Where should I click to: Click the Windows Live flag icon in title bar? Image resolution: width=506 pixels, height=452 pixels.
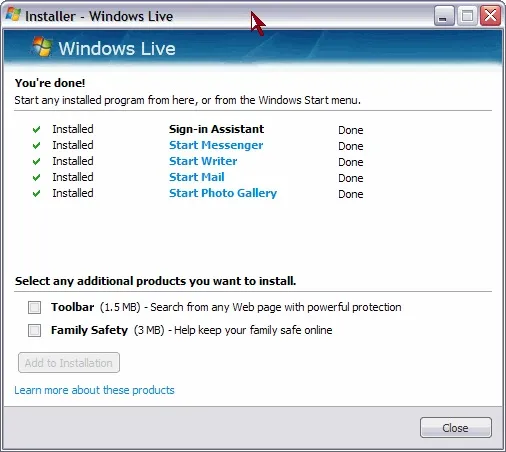[13, 15]
